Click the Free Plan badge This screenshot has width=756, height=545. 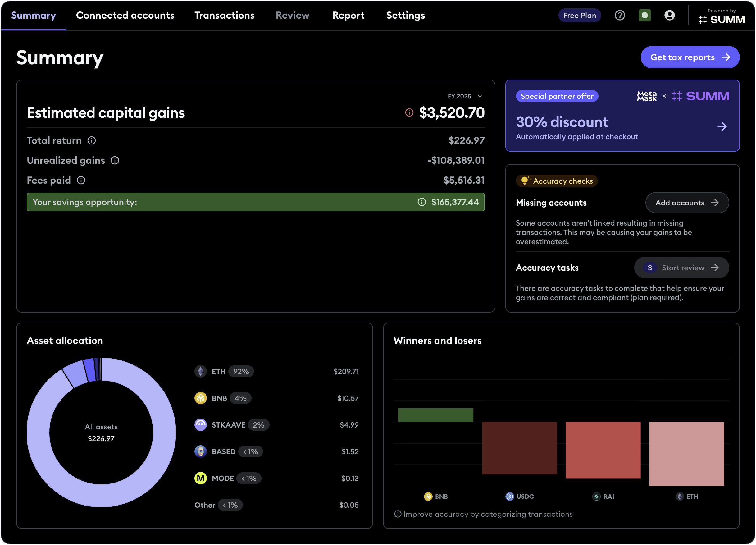coord(580,15)
